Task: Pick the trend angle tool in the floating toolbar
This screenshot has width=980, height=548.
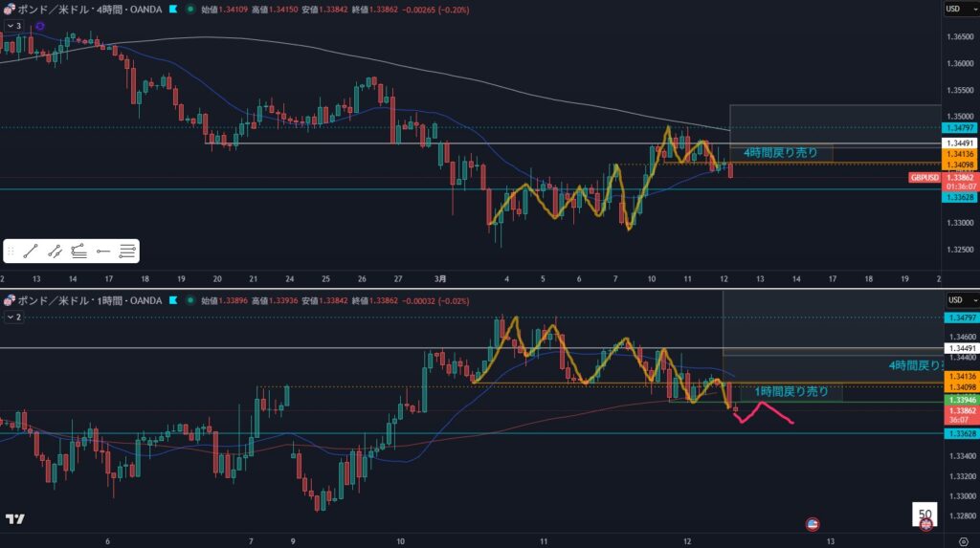Action: 78,252
